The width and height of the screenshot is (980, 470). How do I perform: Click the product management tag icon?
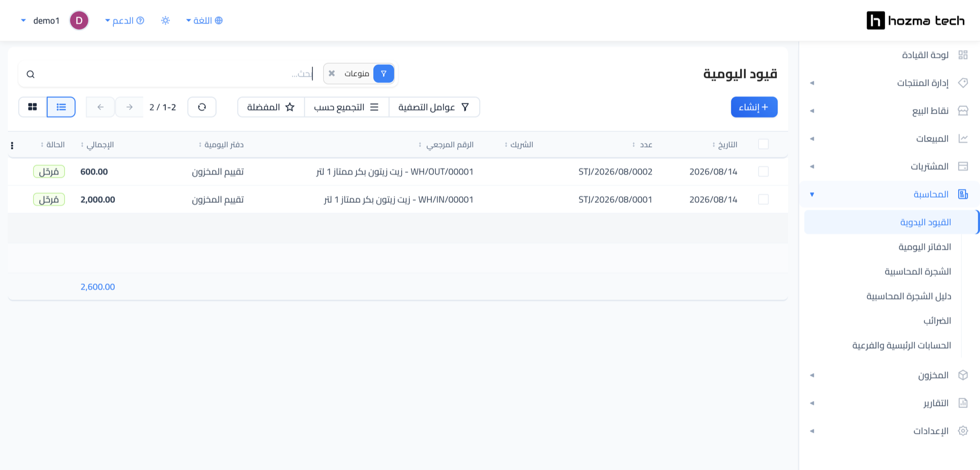pyautogui.click(x=963, y=83)
